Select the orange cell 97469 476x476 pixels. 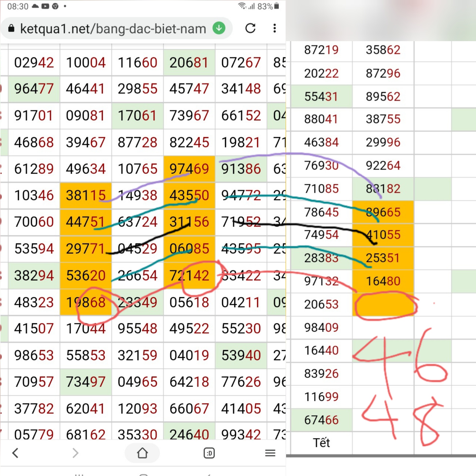point(189,169)
